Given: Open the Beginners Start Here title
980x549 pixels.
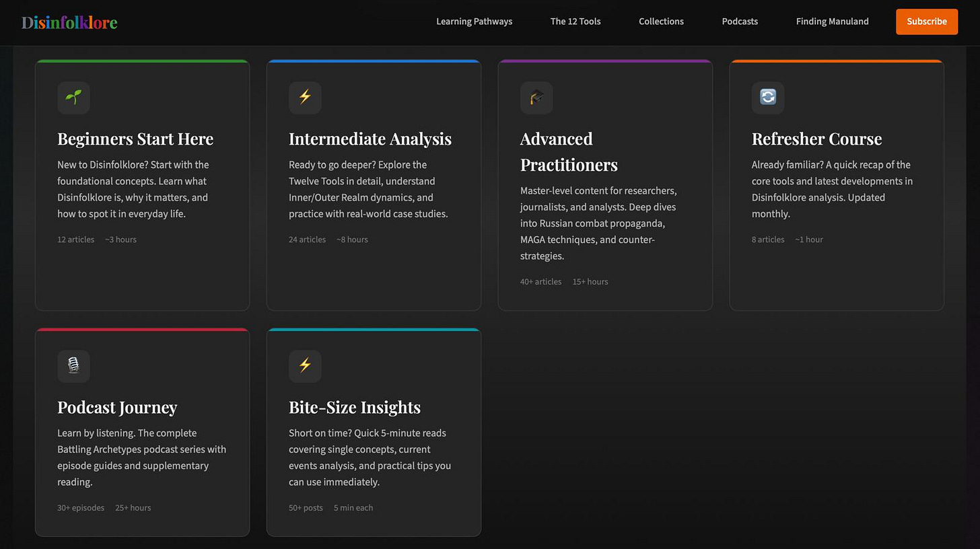Looking at the screenshot, I should 135,139.
